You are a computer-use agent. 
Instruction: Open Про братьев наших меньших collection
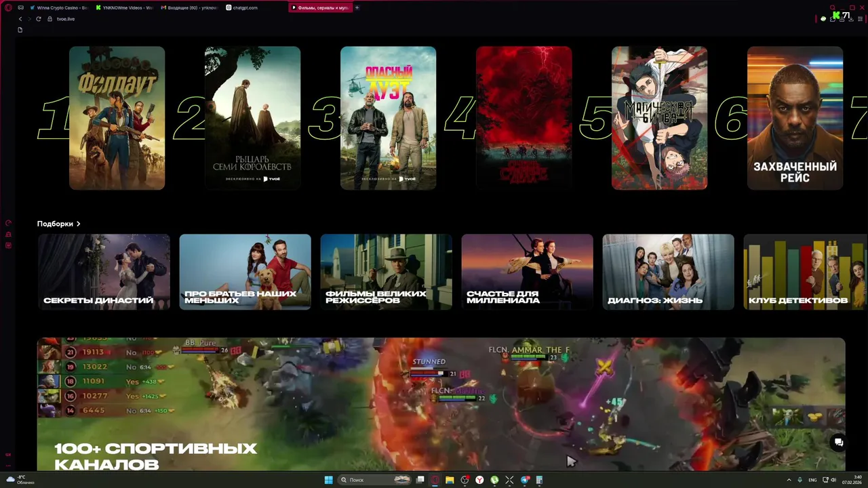245,272
